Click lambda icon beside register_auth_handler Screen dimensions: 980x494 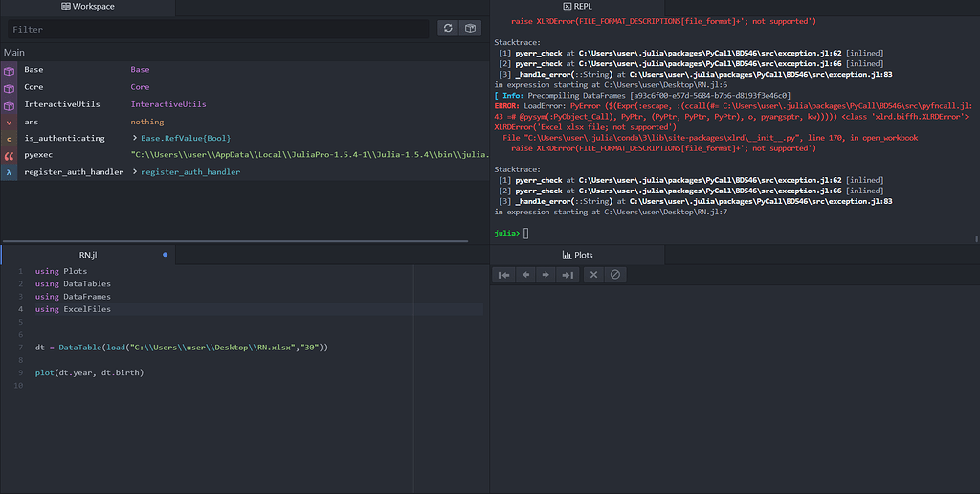click(9, 172)
